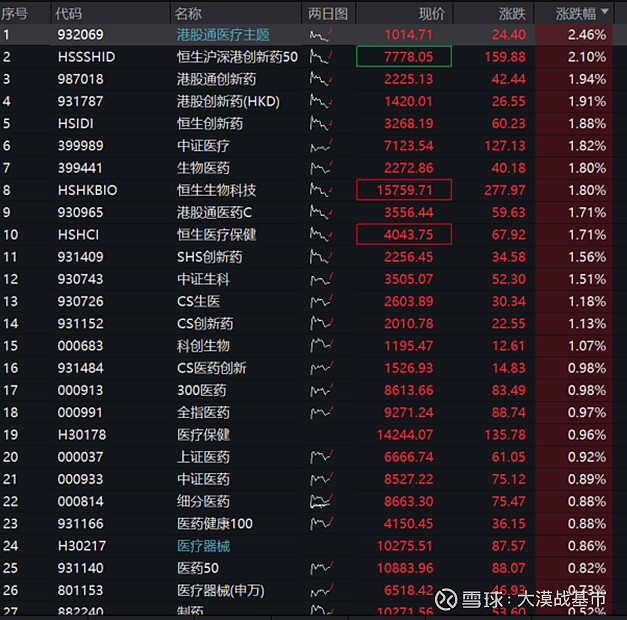Screen dimensions: 627x620
Task: Select the 医疗保健 name in row 19
Action: 204,435
